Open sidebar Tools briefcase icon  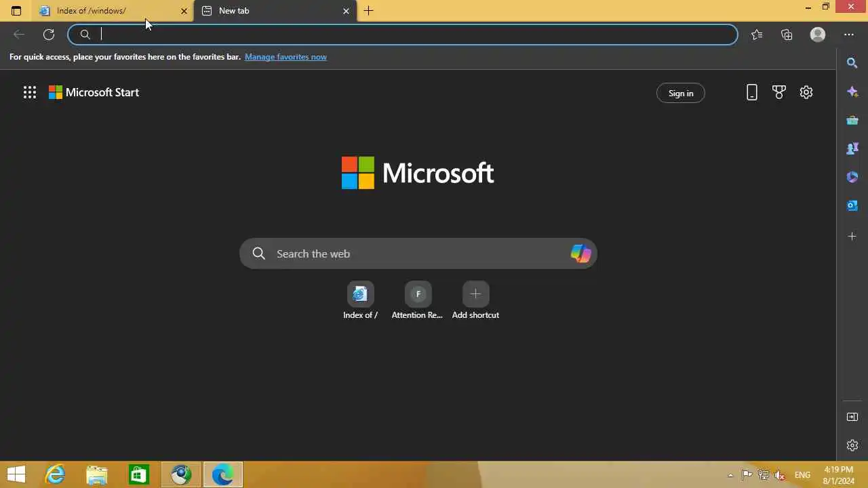coord(852,120)
